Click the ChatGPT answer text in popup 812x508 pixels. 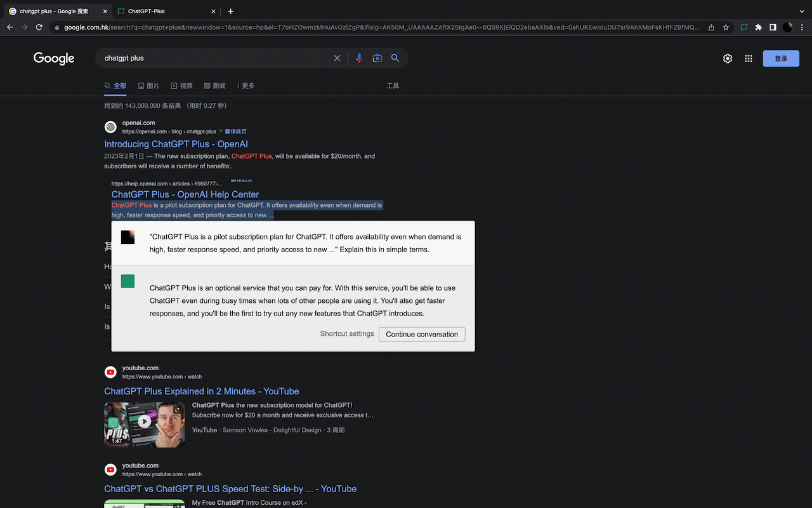(x=303, y=300)
